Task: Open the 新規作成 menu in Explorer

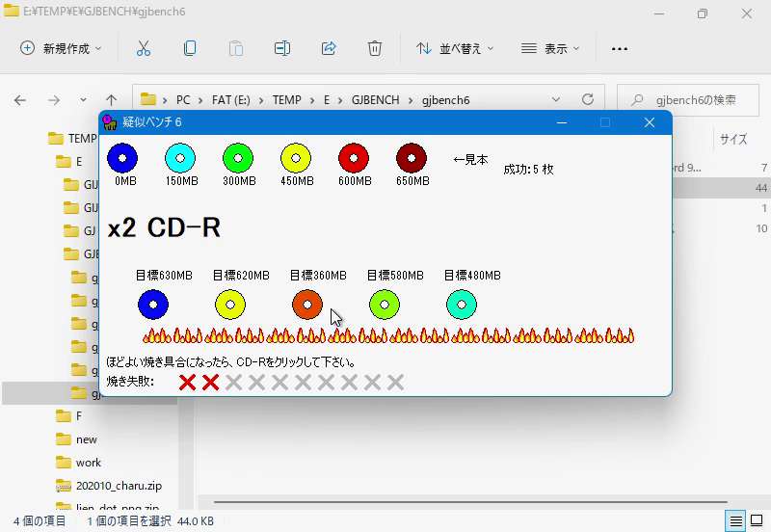Action: 61,48
